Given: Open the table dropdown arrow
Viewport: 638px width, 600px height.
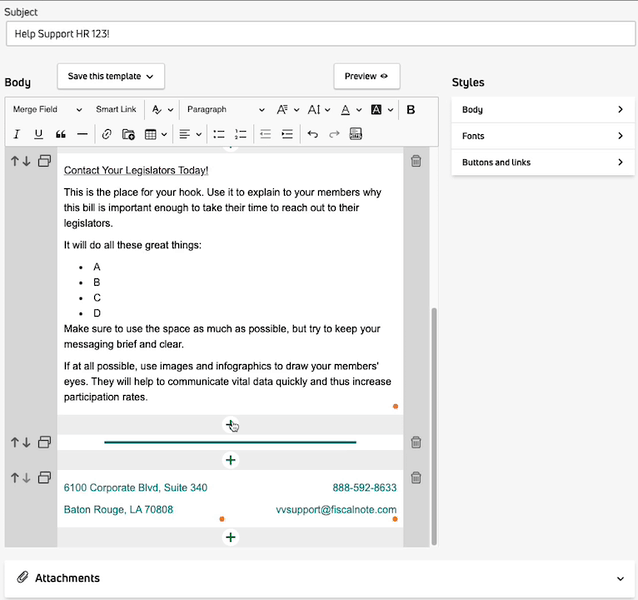Looking at the screenshot, I should coord(164,134).
